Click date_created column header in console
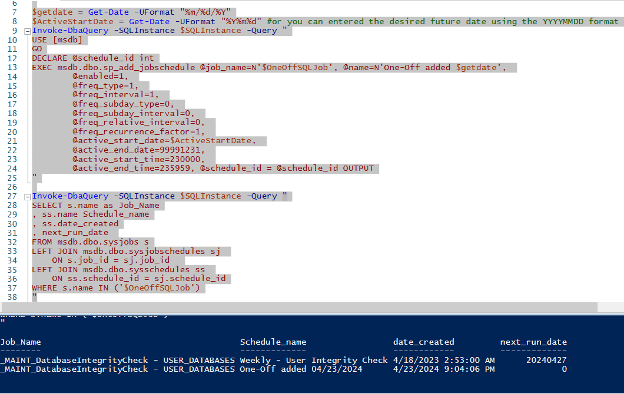The height and width of the screenshot is (394, 624). (423, 342)
